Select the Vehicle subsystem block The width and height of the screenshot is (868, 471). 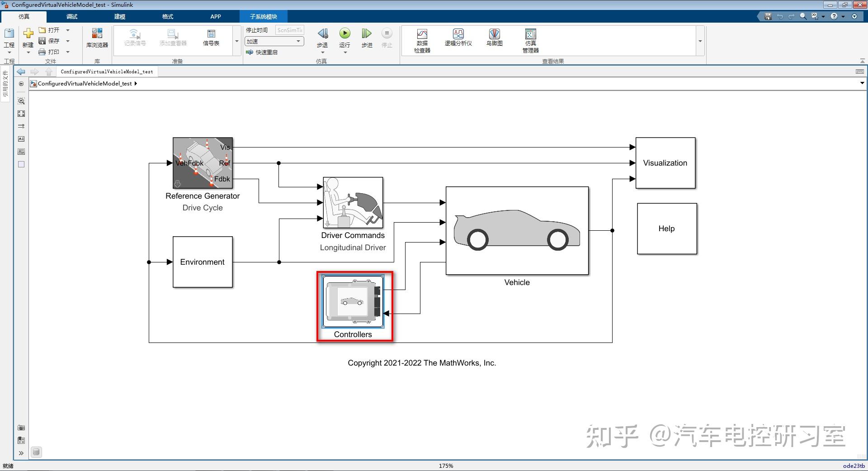tap(517, 231)
